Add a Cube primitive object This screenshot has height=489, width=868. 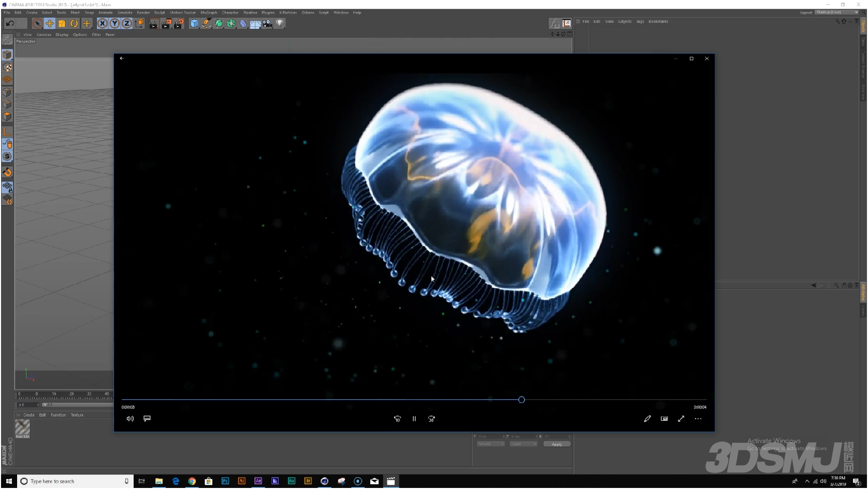click(x=194, y=23)
